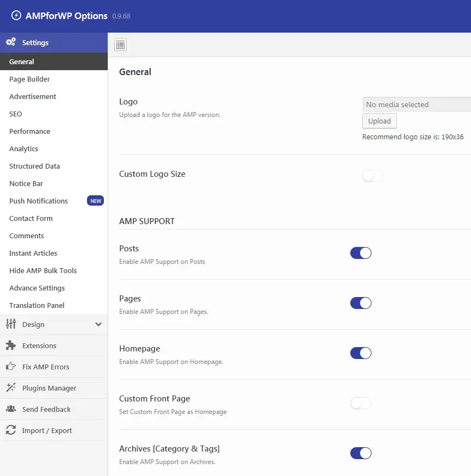Click the Extensions puzzle piece icon
Image resolution: width=471 pixels, height=476 pixels.
(x=11, y=345)
